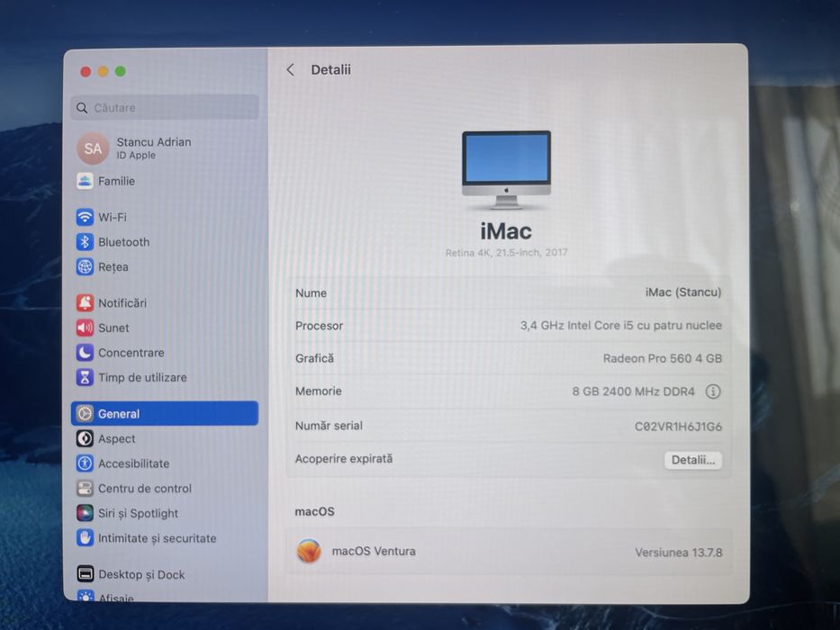Click the serial number C02VR1H6J1G6
This screenshot has height=630, width=840.
[x=678, y=427]
